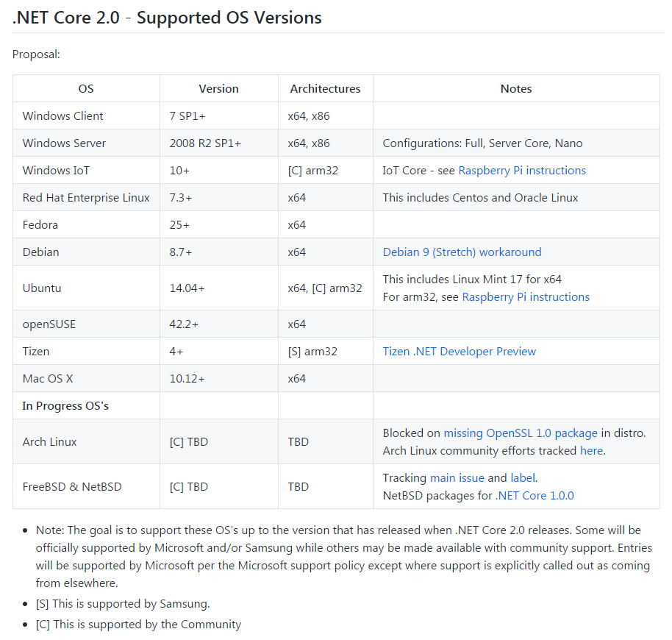This screenshot has width=672, height=640.
Task: Click the 'In Progress OS's' row label
Action: [x=65, y=406]
